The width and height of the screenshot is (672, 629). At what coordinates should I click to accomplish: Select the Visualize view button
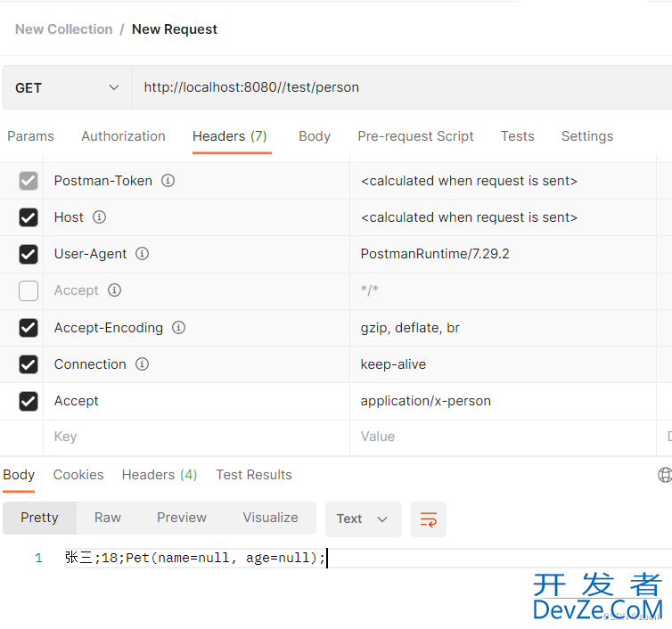(x=270, y=518)
